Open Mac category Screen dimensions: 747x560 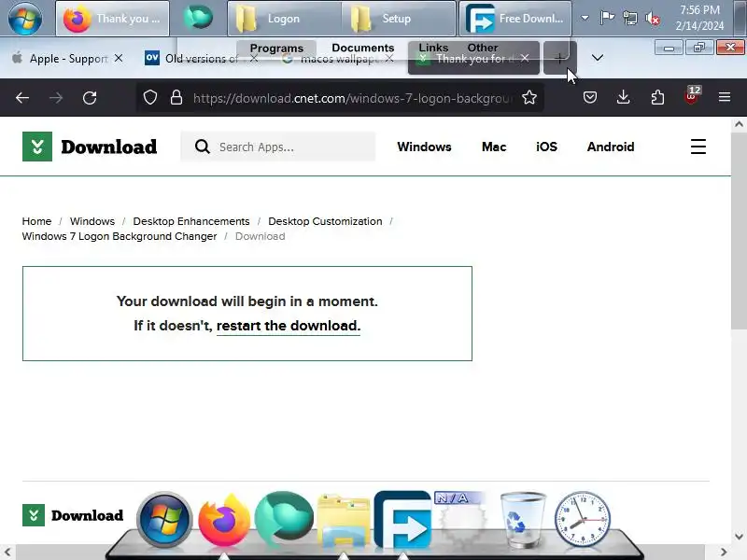494,147
